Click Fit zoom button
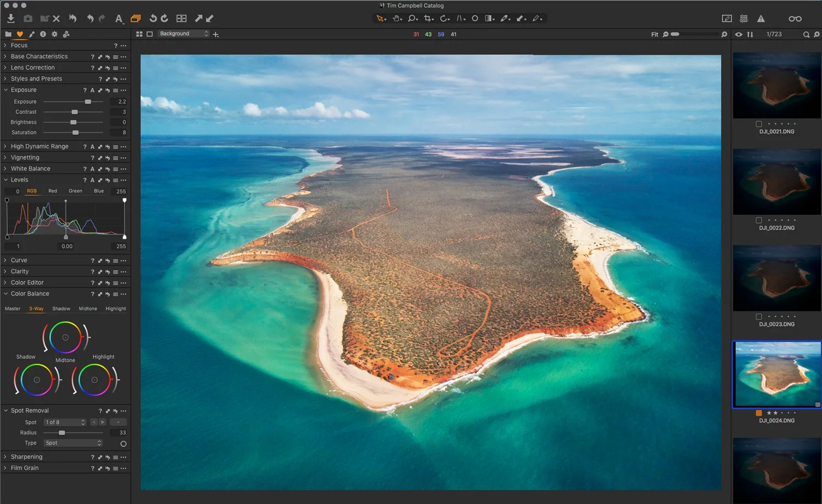Screen dimensions: 822x504 point(654,35)
